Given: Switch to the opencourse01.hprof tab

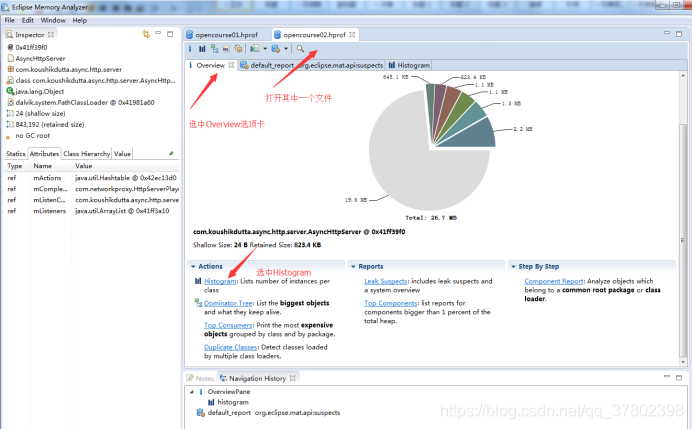Looking at the screenshot, I should (x=227, y=34).
